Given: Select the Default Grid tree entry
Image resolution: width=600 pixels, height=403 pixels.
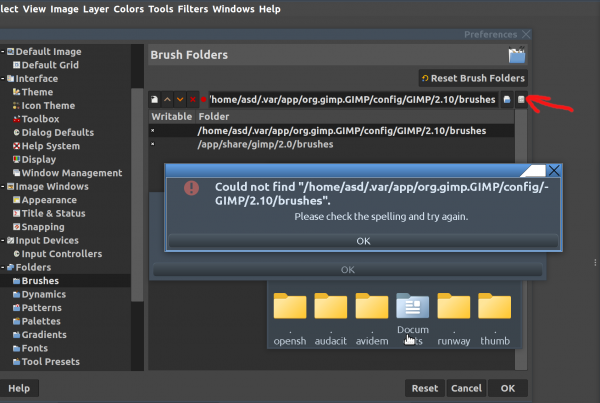Looking at the screenshot, I should point(50,65).
